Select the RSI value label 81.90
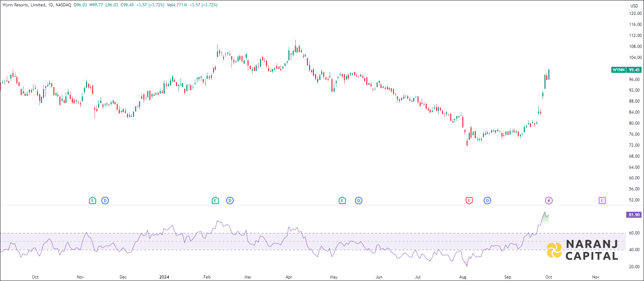The height and width of the screenshot is (281, 644). tap(634, 215)
